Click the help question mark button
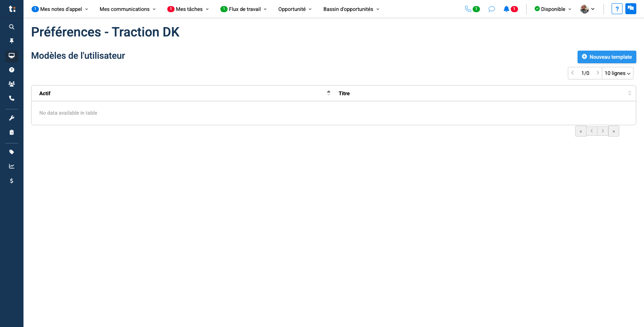Viewport: 644px width, 327px height. pos(617,9)
